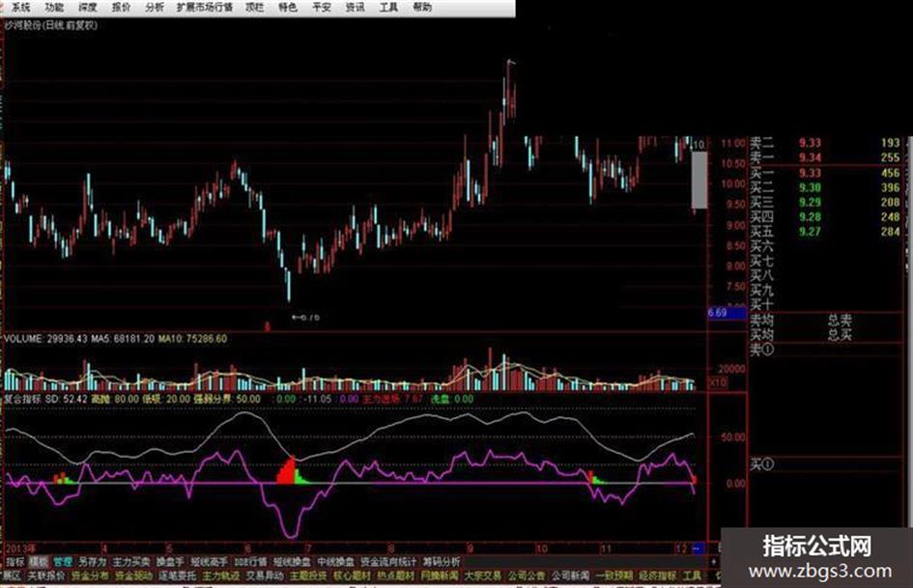Click the VOLUME indicator label

click(23, 339)
